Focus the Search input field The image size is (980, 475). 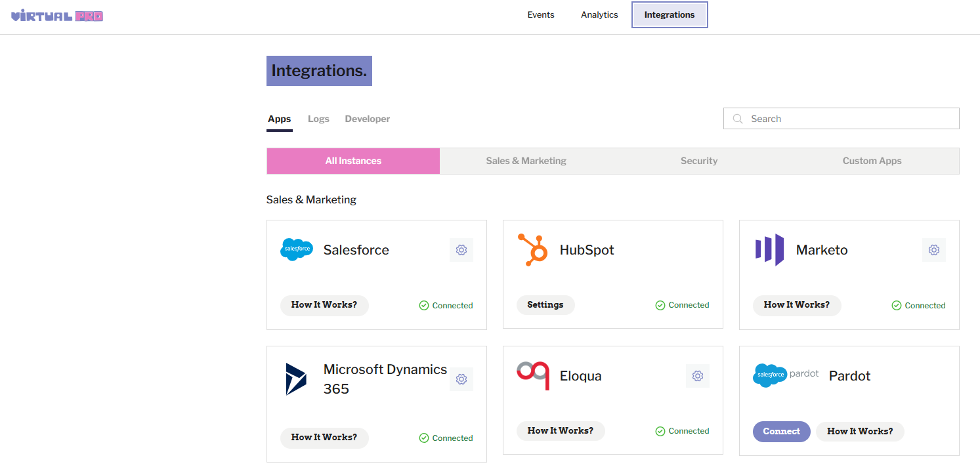point(842,119)
